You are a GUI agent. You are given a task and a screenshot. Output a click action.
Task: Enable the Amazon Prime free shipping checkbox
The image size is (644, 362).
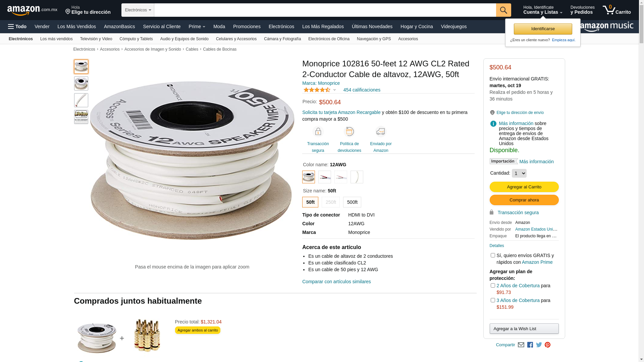pos(493,255)
